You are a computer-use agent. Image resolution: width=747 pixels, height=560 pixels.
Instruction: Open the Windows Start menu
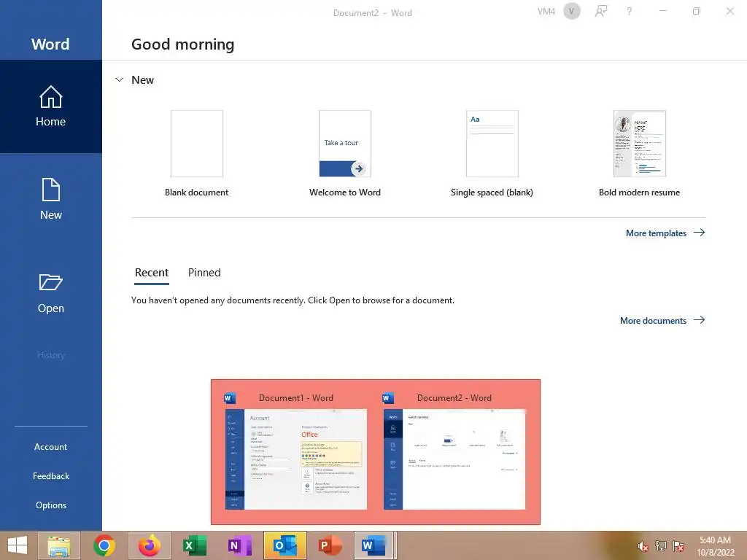tap(18, 545)
